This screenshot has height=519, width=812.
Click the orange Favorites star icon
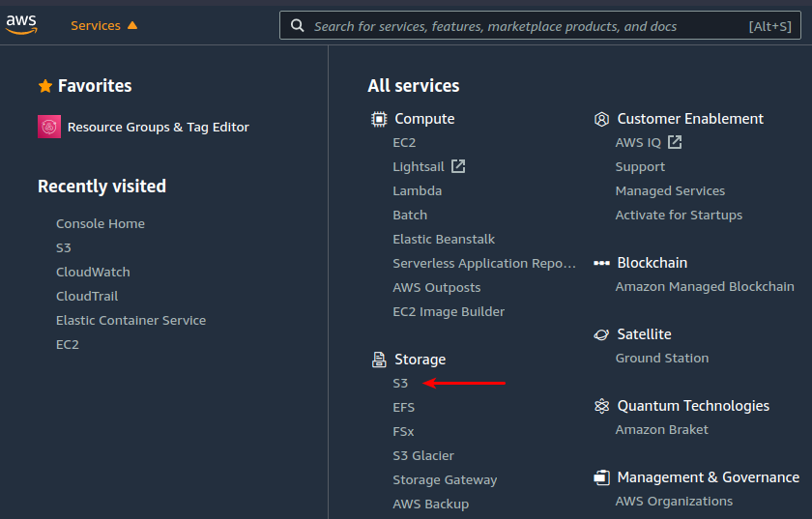(x=45, y=86)
